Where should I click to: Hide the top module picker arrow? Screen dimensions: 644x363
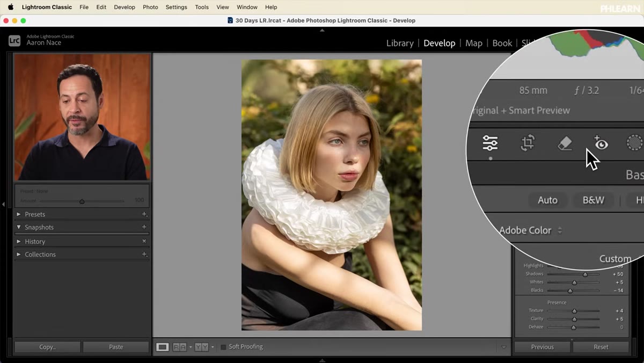[x=322, y=31]
